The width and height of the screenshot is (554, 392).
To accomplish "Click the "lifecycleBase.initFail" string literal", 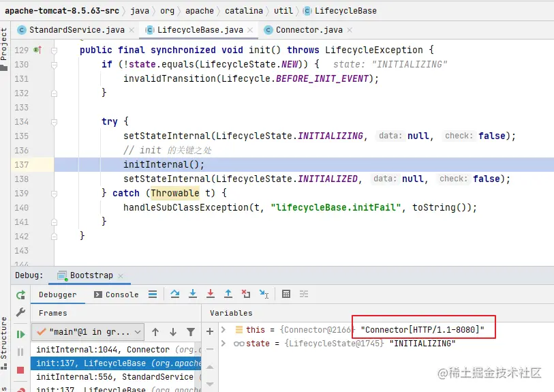I will tap(336, 207).
